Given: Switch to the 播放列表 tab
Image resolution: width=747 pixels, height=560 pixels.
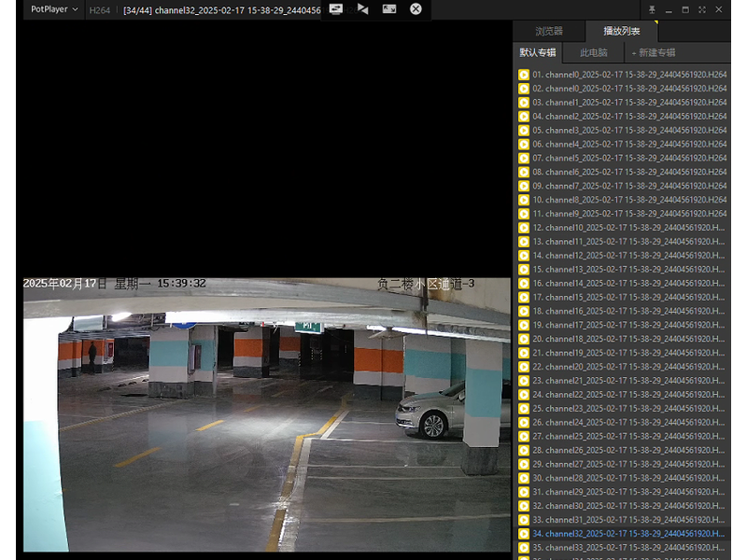Looking at the screenshot, I should point(622,32).
